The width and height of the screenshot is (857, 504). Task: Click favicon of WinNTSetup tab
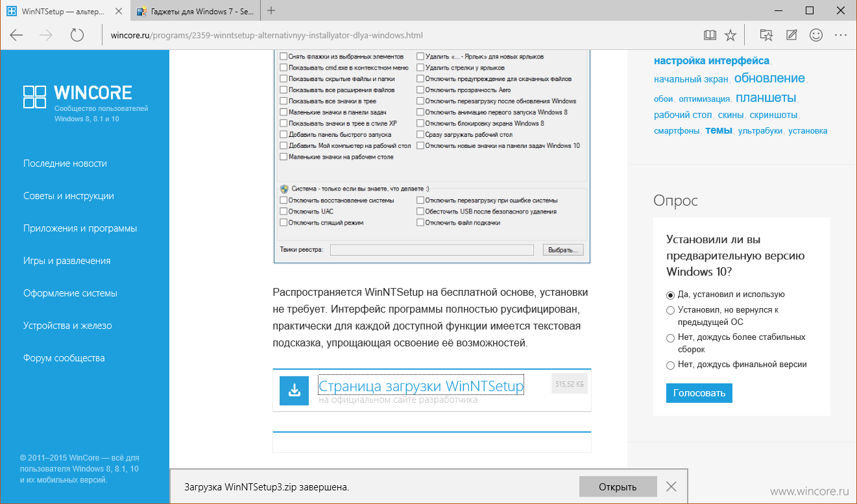(10, 11)
